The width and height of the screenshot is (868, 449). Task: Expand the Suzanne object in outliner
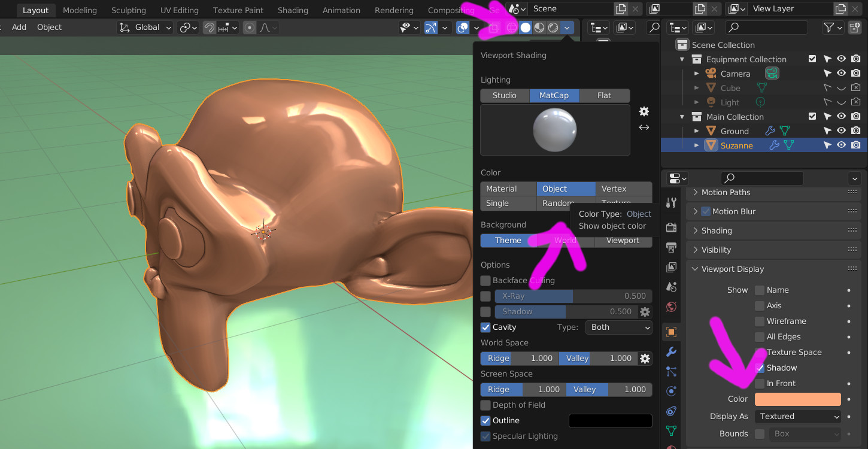pyautogui.click(x=696, y=145)
